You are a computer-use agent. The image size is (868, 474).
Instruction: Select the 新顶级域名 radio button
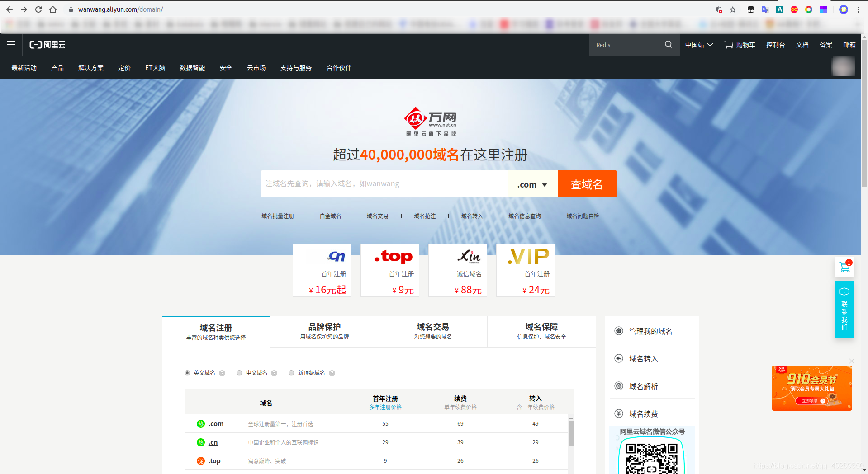pos(291,373)
